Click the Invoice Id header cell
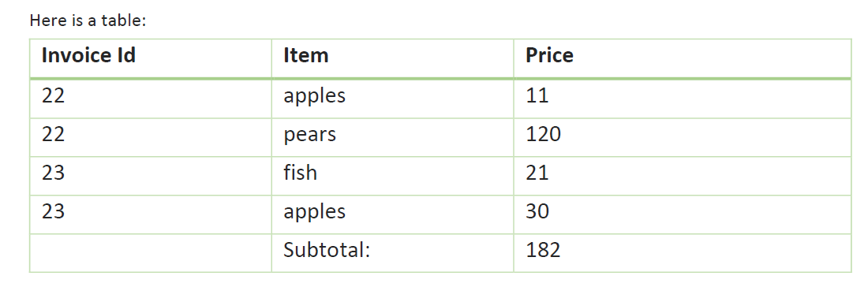868x287 pixels. click(151, 58)
